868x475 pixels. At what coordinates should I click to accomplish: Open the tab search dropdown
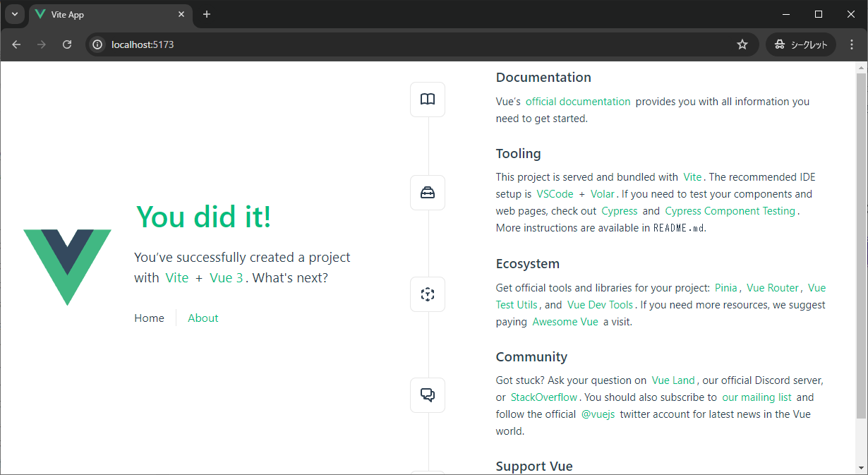tap(14, 14)
